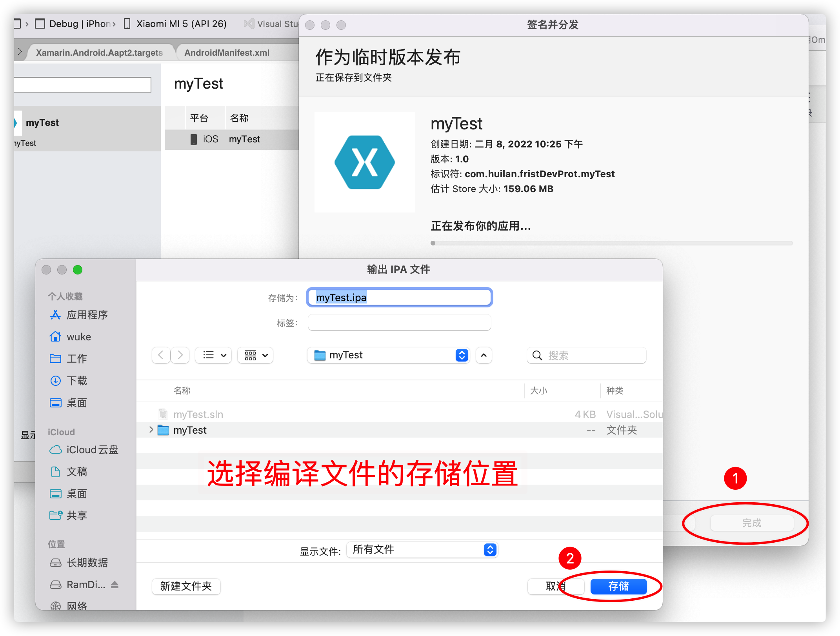Click the forward navigation arrow in save dialog

[180, 355]
